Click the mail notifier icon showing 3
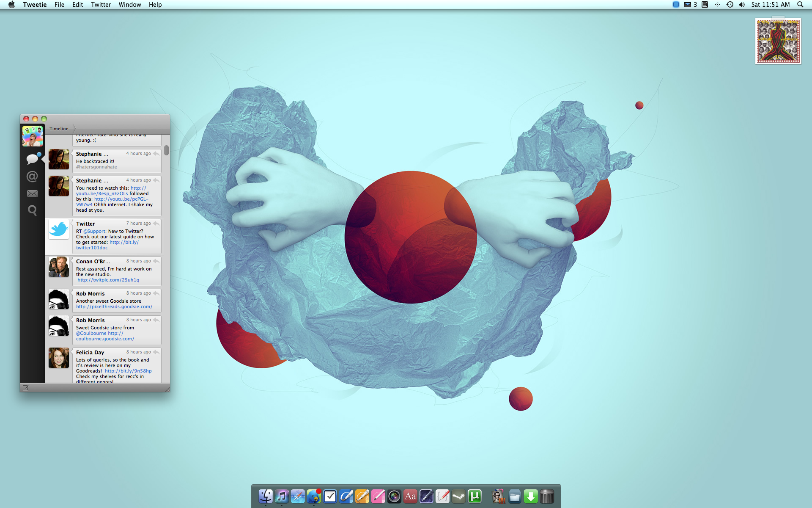This screenshot has height=508, width=812. (x=691, y=5)
